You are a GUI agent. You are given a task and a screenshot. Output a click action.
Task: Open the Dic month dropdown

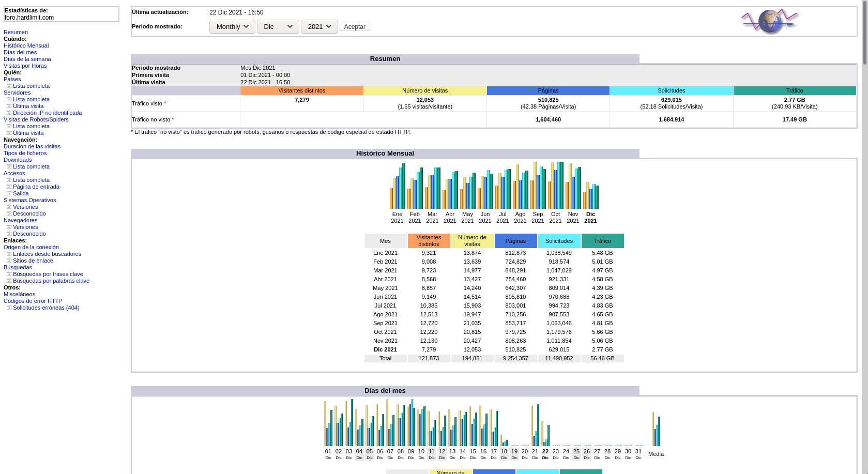pyautogui.click(x=278, y=26)
